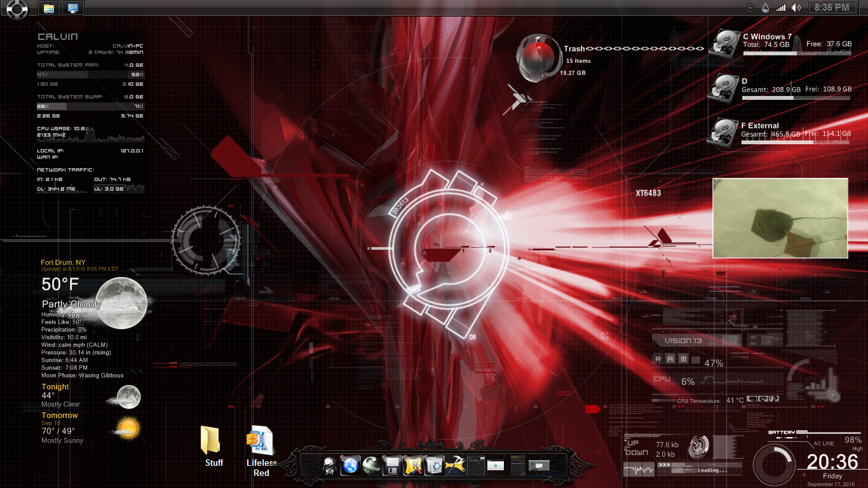Open Windows Explorer from the taskbar
This screenshot has width=868, height=488.
coord(49,8)
